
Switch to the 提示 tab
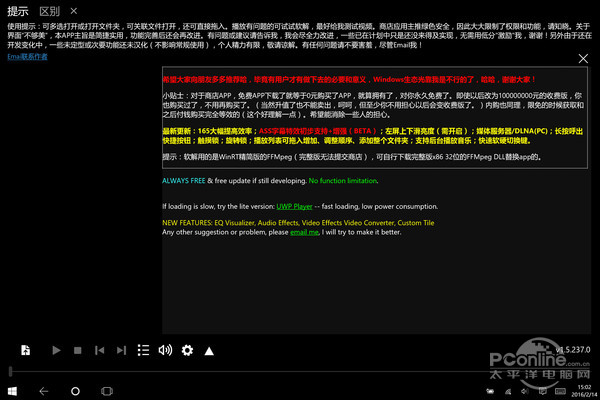[x=18, y=11]
